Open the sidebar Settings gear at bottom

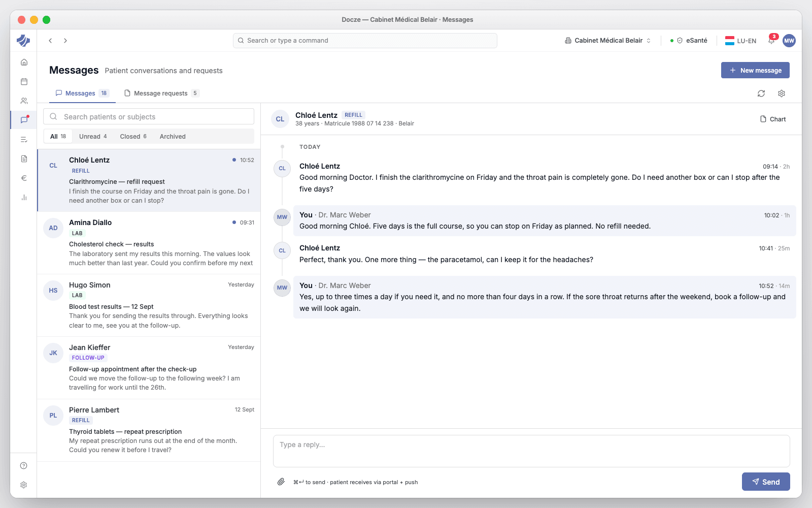[24, 485]
